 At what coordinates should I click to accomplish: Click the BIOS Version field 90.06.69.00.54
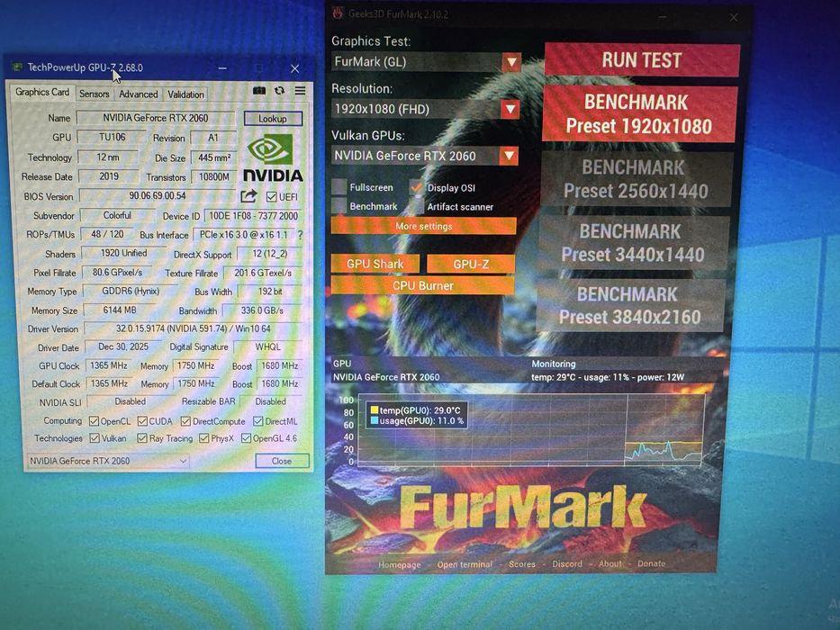tap(157, 196)
